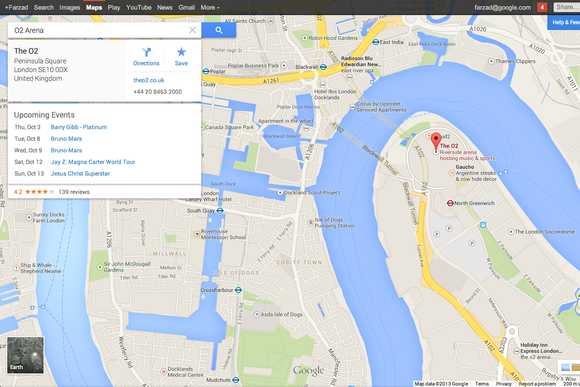Open the Bruno Mars event on Oct 8
Image resolution: width=580 pixels, height=387 pixels.
pos(66,139)
